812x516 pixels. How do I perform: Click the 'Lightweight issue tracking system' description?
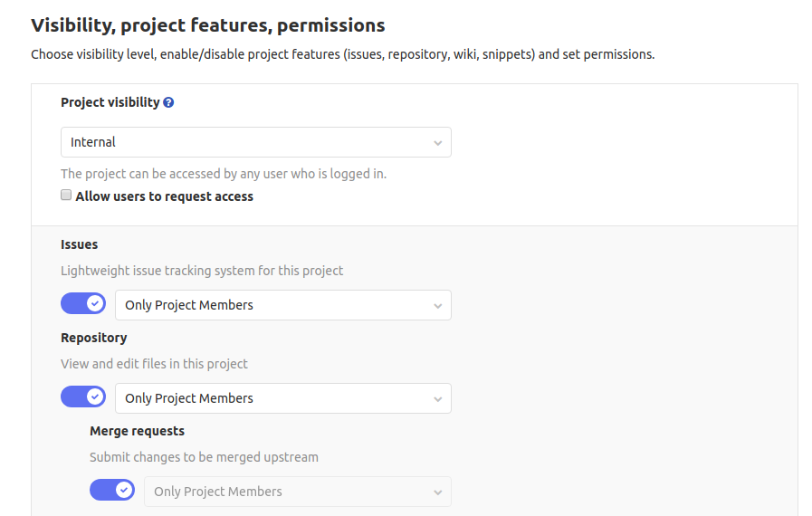202,271
